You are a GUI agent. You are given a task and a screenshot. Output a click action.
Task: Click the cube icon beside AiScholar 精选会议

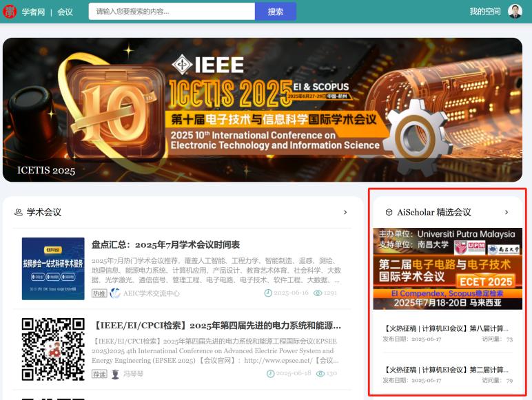point(389,212)
